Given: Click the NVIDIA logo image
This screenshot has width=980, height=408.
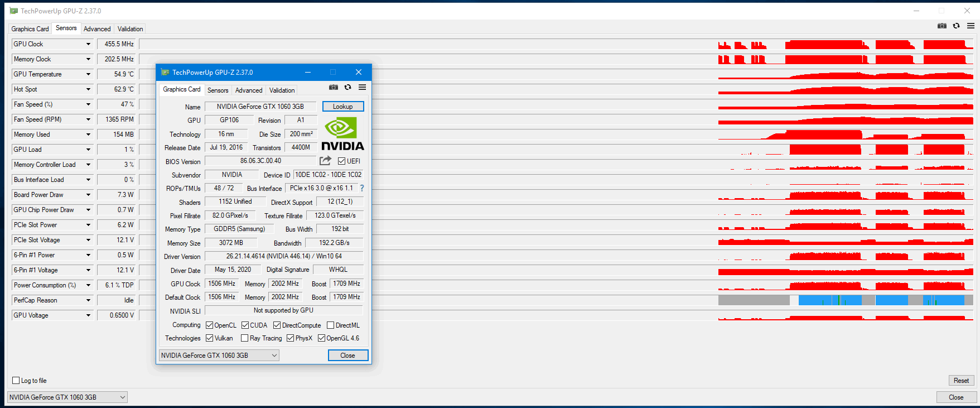Looking at the screenshot, I should pos(342,133).
